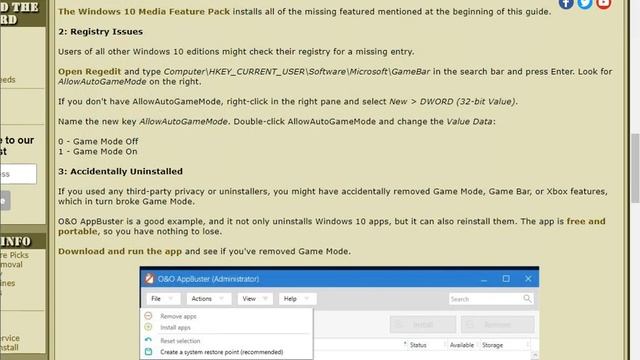Open The Windows 10 Media Feature Pack link
640x360 pixels.
(x=144, y=11)
